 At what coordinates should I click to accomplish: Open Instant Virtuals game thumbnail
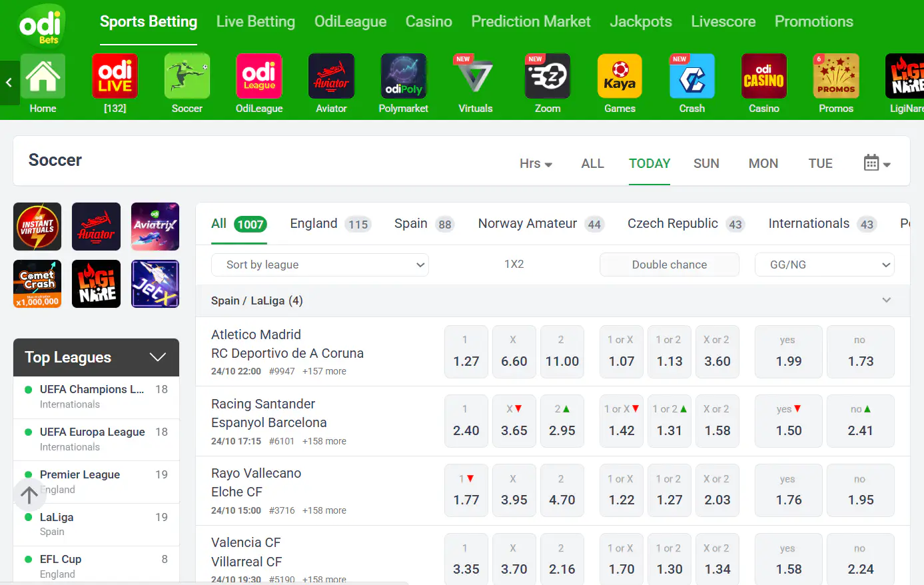point(37,227)
